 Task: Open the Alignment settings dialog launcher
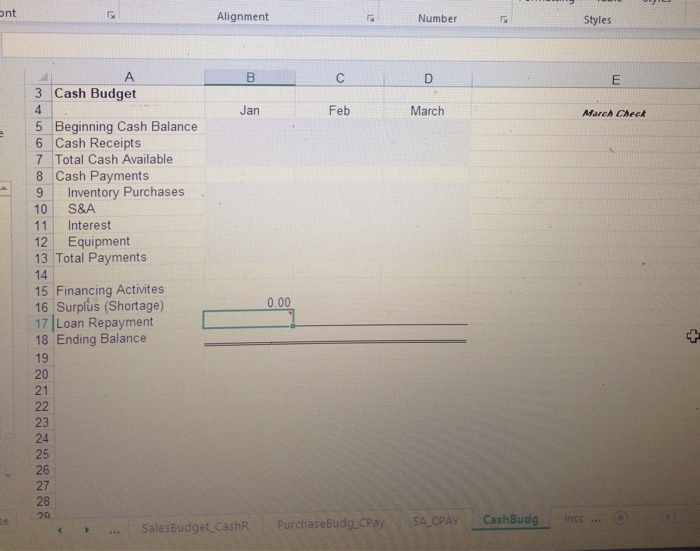(370, 18)
